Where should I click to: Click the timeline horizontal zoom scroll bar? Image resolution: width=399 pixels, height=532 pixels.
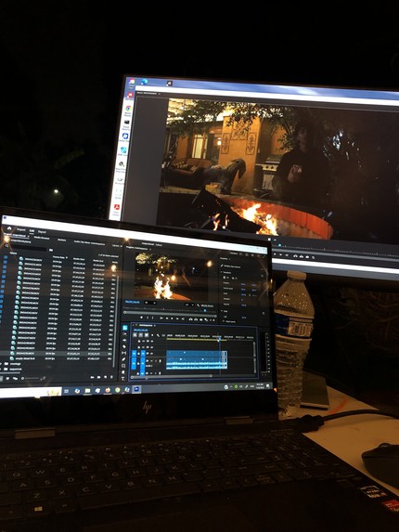click(x=171, y=376)
